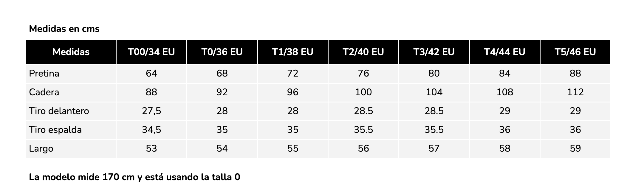Select the T1/38 EU size header
644x196 pixels.
point(293,52)
